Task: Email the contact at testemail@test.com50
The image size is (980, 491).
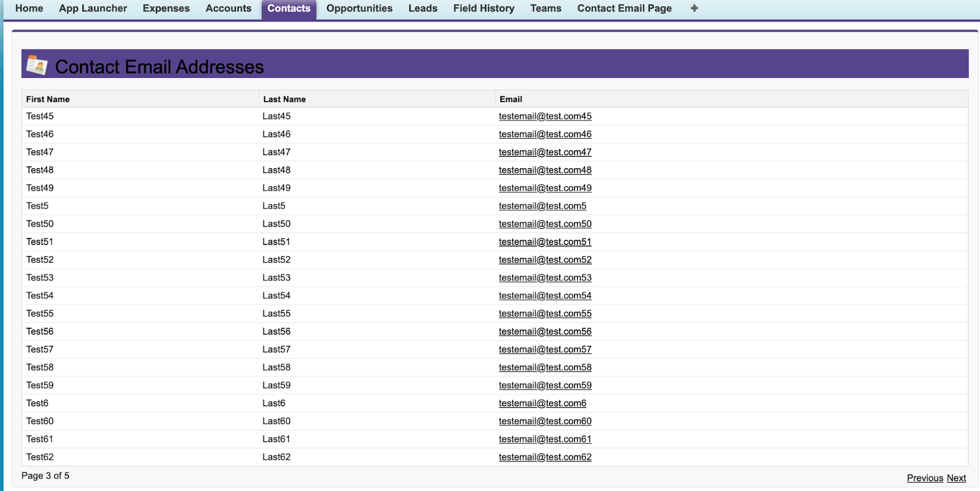Action: coord(545,224)
